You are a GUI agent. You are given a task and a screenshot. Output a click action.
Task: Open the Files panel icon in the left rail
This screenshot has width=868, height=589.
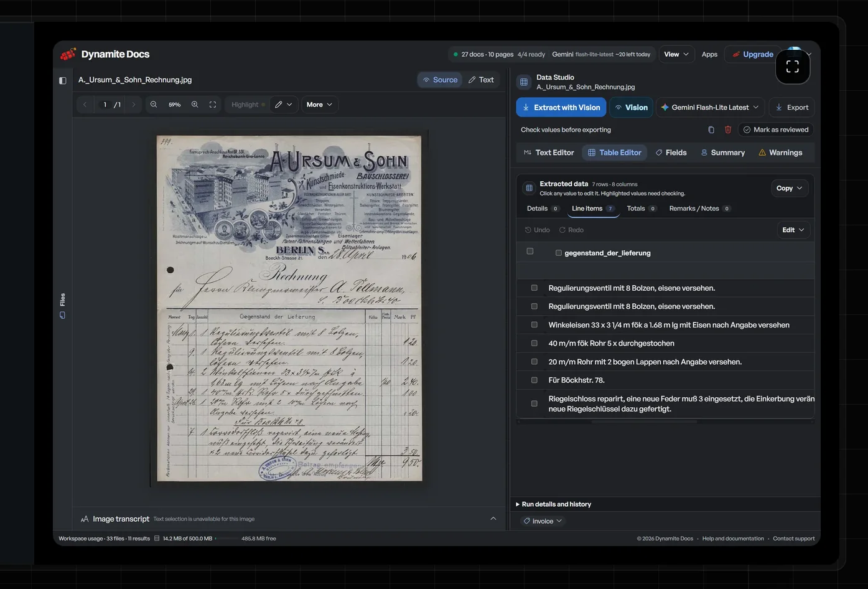pos(62,315)
